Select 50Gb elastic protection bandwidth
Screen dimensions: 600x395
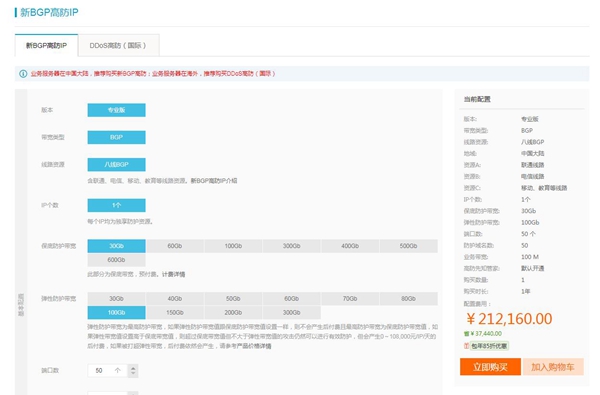tap(233, 299)
